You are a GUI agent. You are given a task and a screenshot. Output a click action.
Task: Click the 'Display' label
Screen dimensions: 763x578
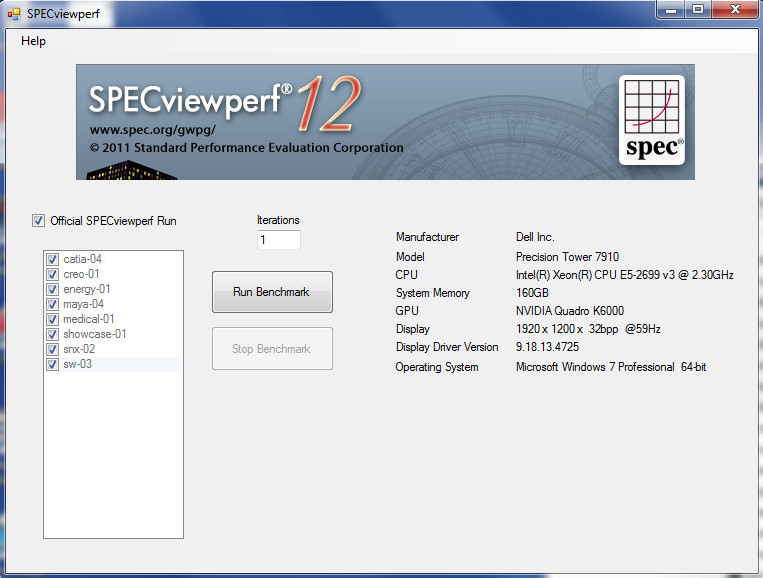click(x=412, y=329)
